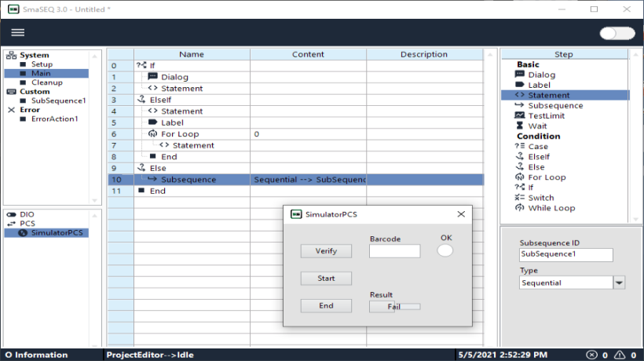Click the Custom group icon

pyautogui.click(x=12, y=92)
